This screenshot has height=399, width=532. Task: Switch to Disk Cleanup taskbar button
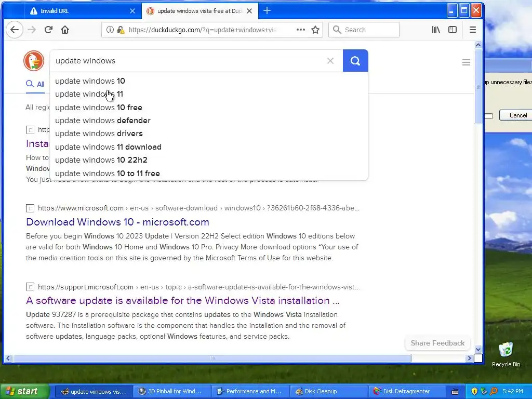[329, 392]
